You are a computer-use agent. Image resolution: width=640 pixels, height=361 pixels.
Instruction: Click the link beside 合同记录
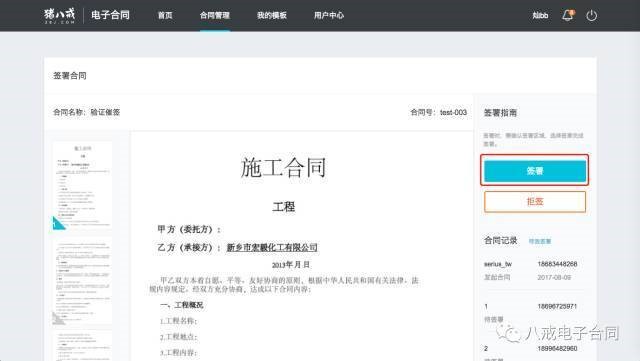coord(540,241)
